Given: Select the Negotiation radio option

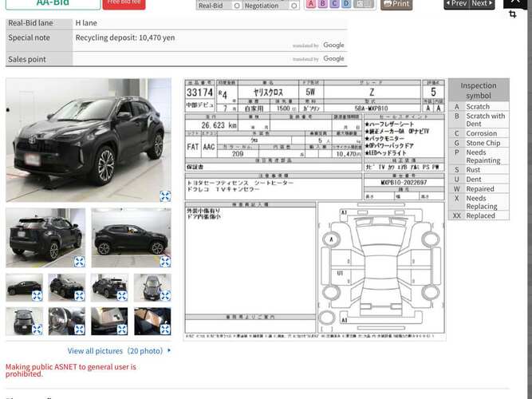Looking at the screenshot, I should [x=294, y=6].
